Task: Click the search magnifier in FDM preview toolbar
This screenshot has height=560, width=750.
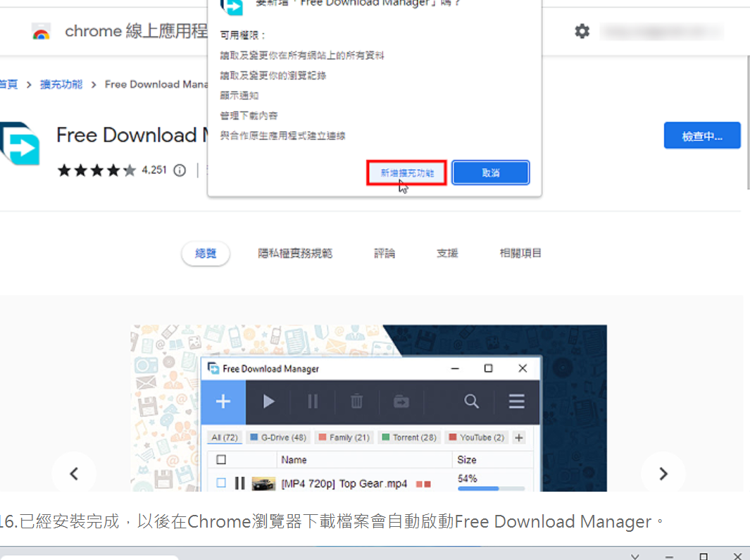Action: [x=472, y=401]
